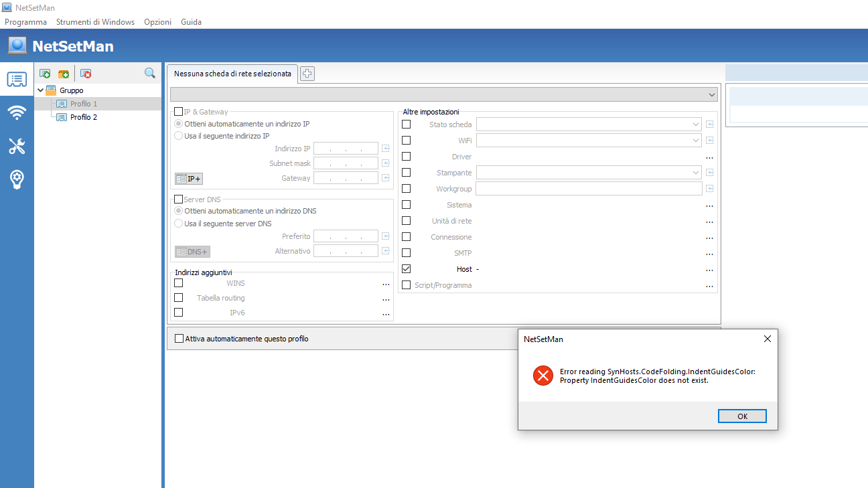Tick the WINS checkbox
The height and width of the screenshot is (488, 868).
(x=178, y=283)
